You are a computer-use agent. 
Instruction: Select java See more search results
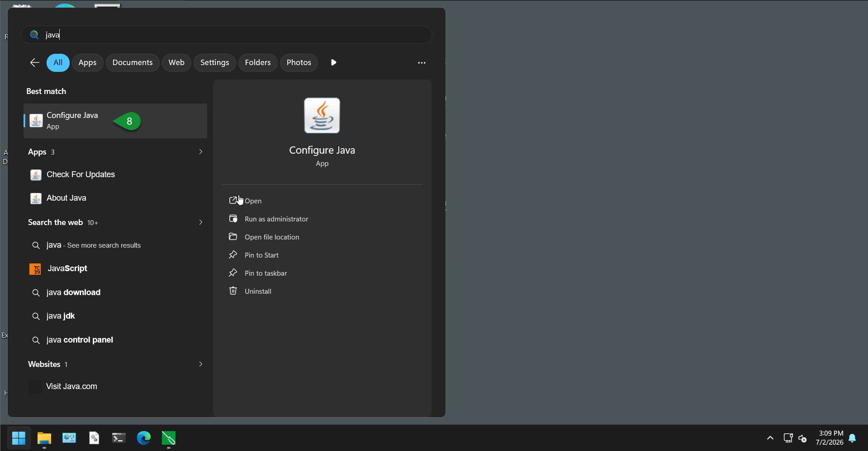pyautogui.click(x=115, y=245)
